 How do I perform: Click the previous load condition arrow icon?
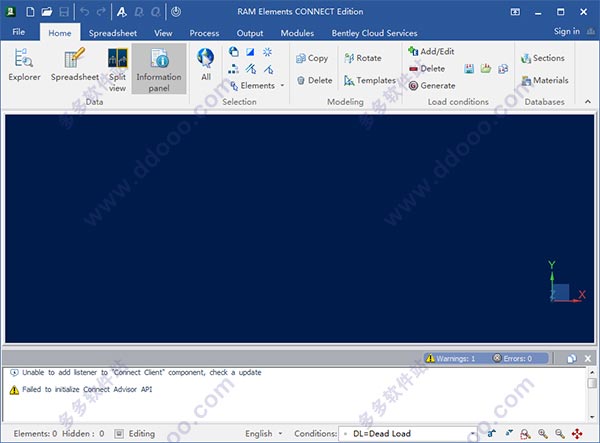pos(491,433)
